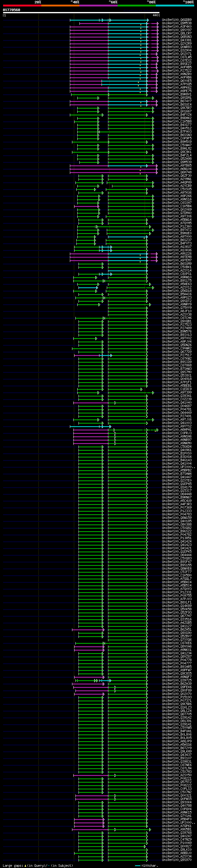Viewport: 197px width, 868px height.
Task: Click the white query length bar
Action: click(81, 13)
